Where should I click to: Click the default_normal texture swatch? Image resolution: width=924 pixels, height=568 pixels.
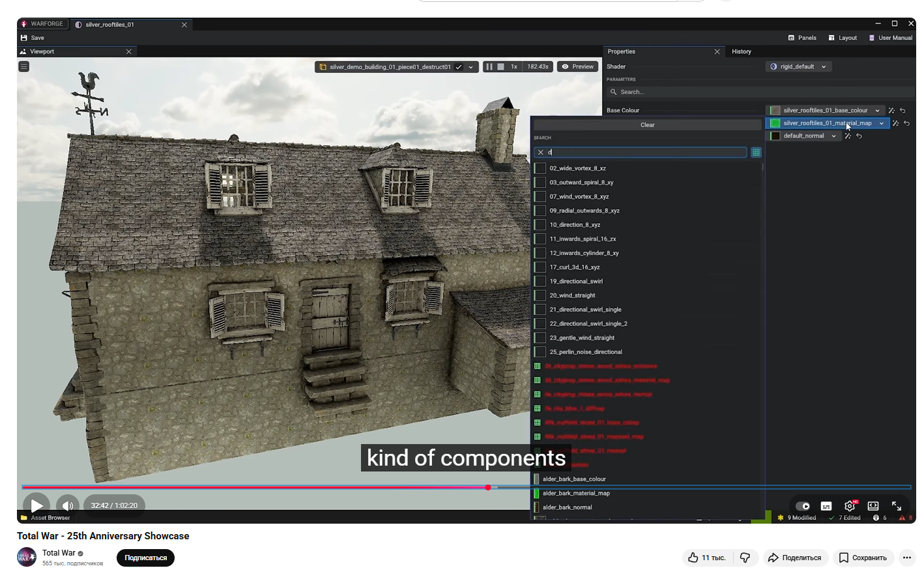click(x=775, y=136)
